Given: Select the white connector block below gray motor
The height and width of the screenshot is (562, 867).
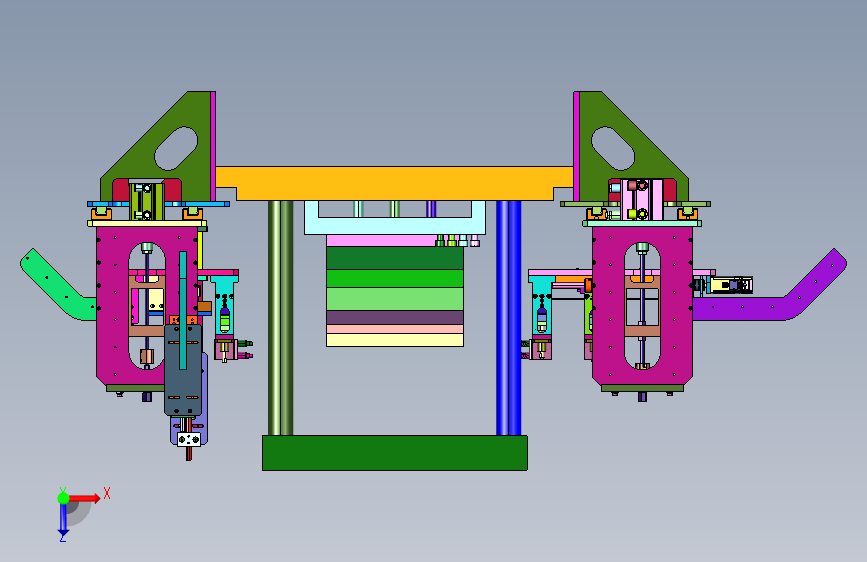Looking at the screenshot, I should [x=189, y=440].
